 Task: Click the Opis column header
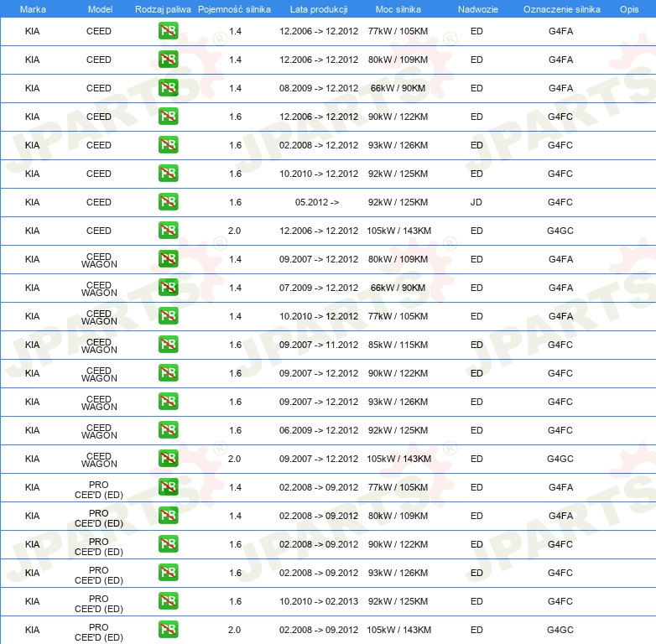[x=628, y=9]
